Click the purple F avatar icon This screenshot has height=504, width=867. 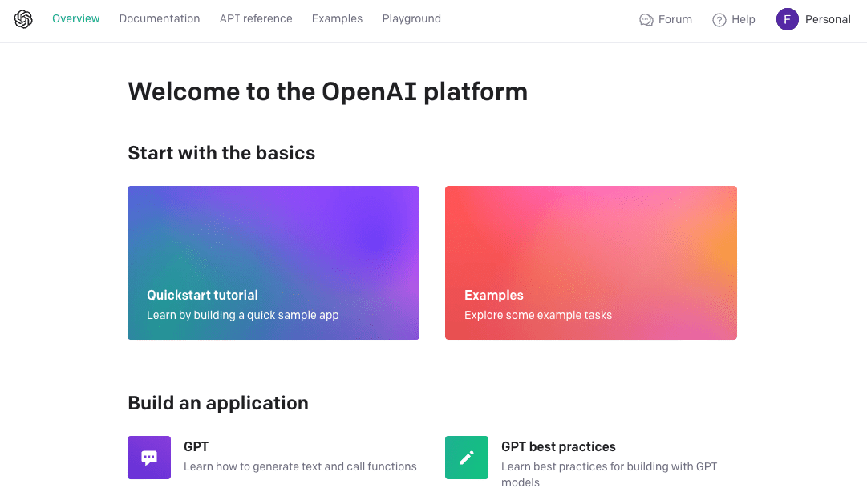pyautogui.click(x=787, y=19)
